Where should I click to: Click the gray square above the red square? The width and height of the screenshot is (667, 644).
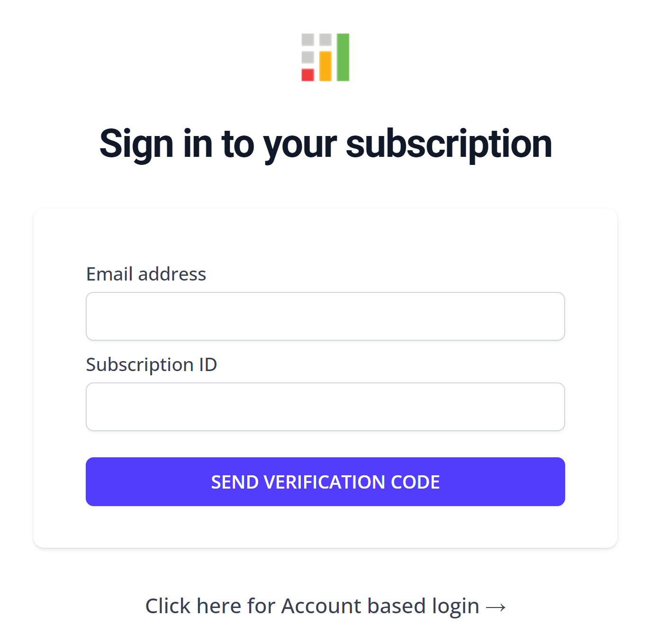[x=308, y=57]
